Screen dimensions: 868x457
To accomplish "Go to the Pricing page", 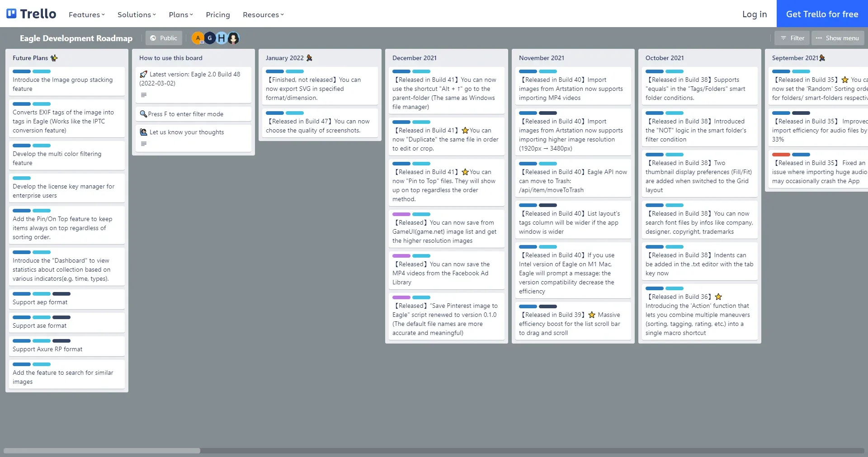I will (218, 14).
